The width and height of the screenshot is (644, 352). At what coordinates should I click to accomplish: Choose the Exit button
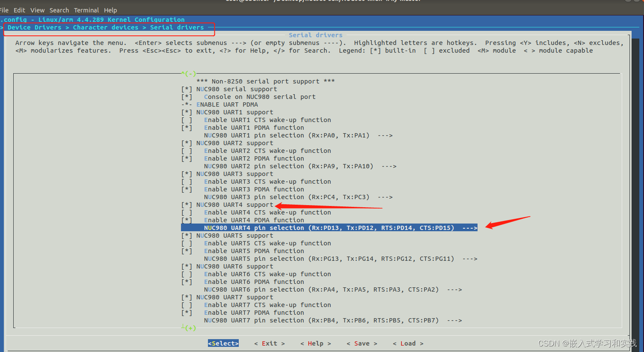click(270, 343)
